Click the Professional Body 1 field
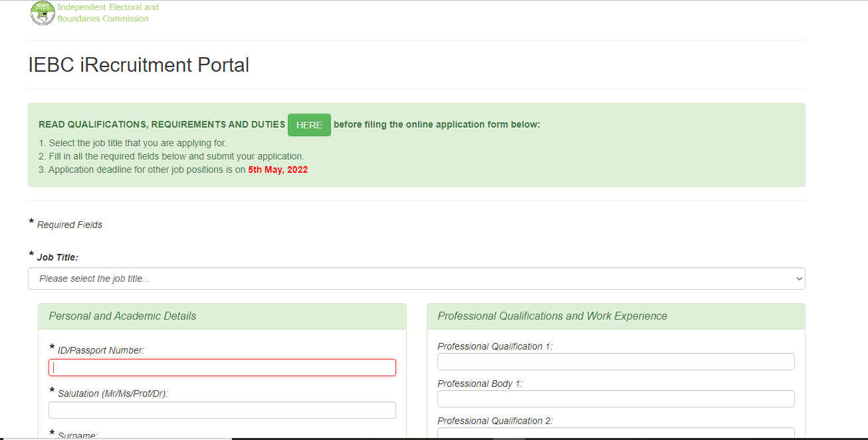The image size is (868, 440). (616, 399)
